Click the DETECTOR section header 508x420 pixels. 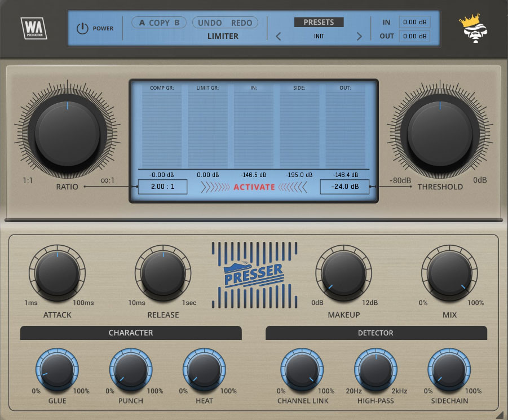pos(376,333)
